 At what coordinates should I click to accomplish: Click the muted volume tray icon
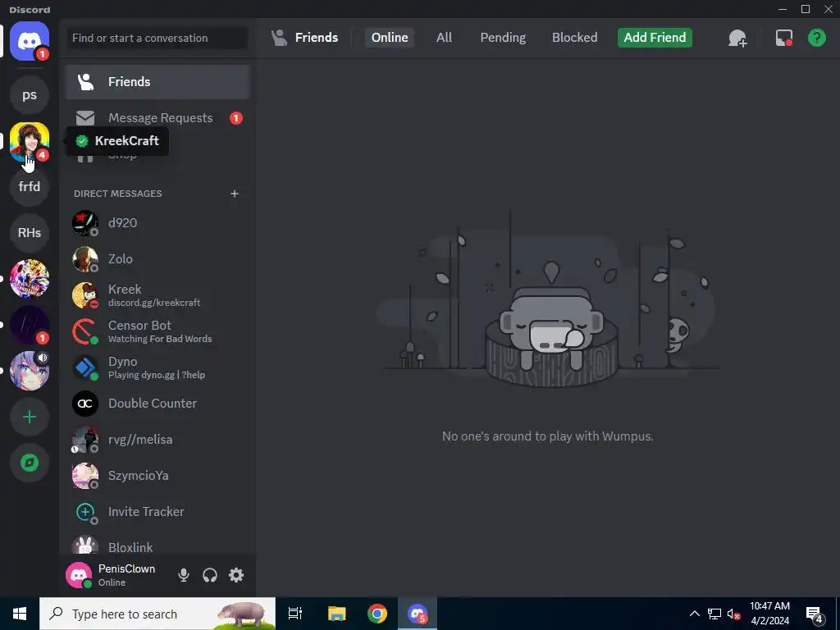tap(733, 614)
